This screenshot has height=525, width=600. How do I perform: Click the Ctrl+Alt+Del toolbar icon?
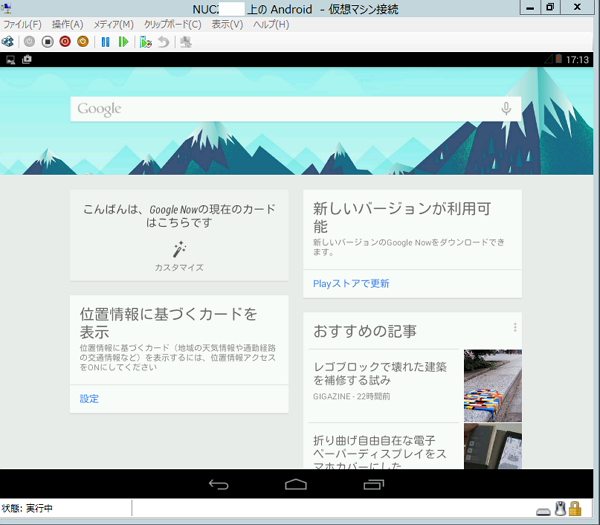point(7,42)
